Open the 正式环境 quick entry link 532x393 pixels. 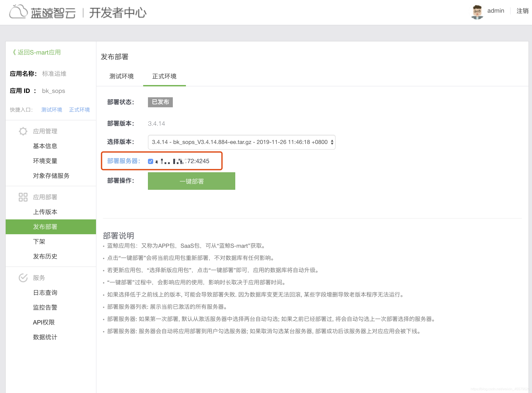(79, 110)
